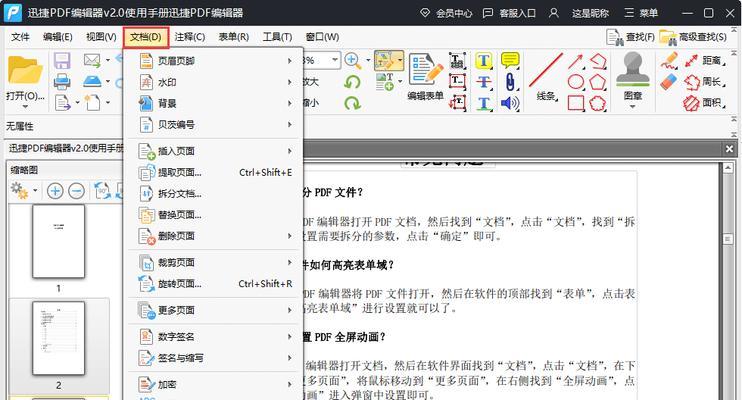Click 高级查找(S) button
The image size is (742, 400).
pyautogui.click(x=693, y=37)
